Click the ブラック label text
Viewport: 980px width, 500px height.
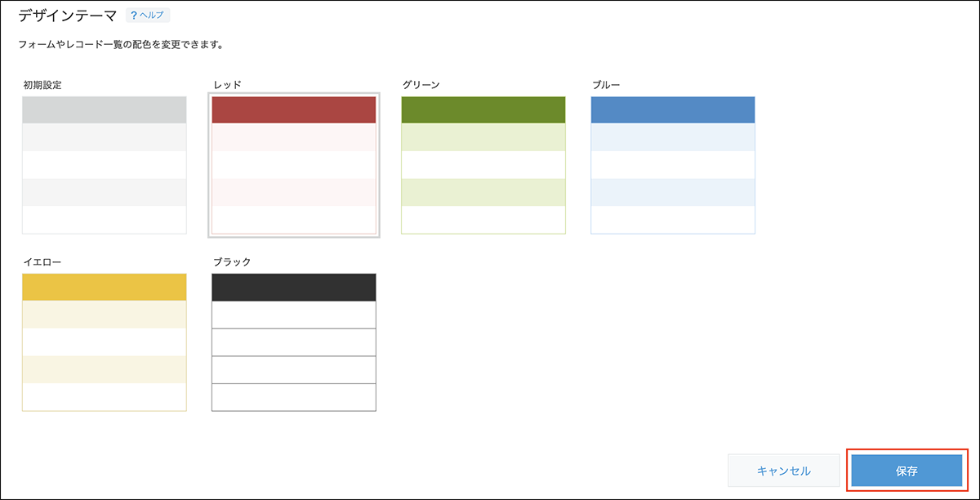tap(231, 262)
